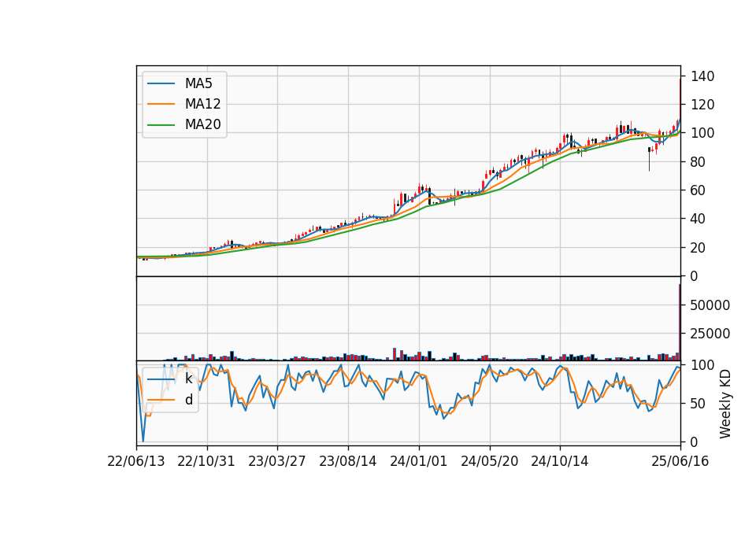Image resolution: width=756 pixels, height=543 pixels.
Task: Click the 24/10/14 date tick label
Action: [560, 461]
